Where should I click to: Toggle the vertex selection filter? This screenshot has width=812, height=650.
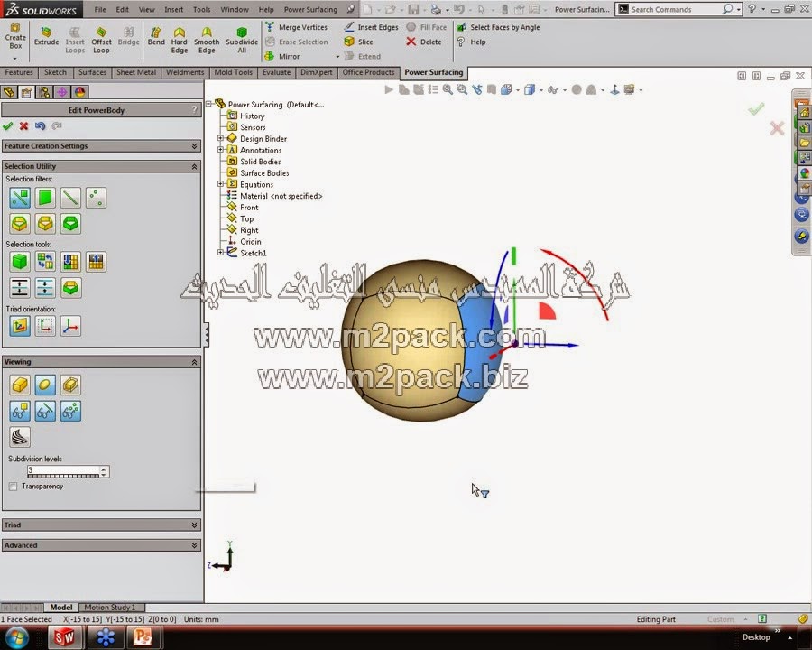96,198
